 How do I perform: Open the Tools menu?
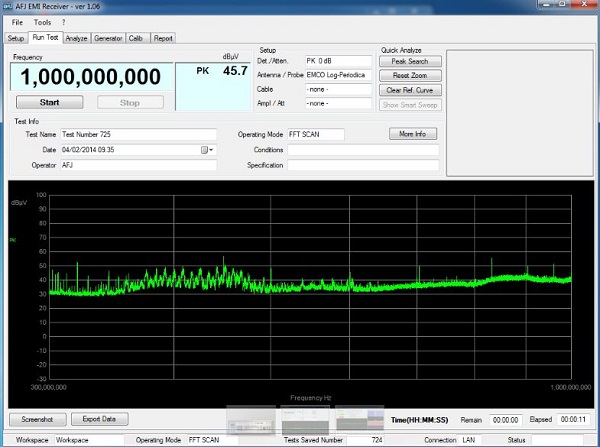pos(42,23)
